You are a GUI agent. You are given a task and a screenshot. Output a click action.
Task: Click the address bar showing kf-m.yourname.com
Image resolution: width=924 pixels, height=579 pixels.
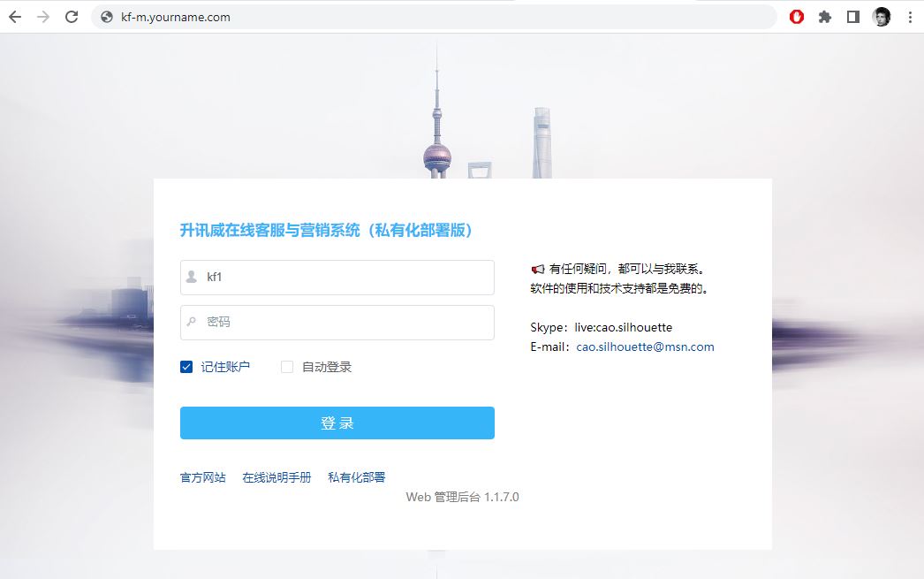[435, 17]
